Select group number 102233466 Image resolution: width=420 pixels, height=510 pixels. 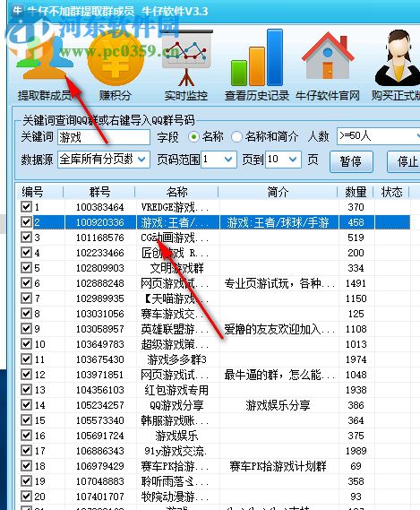click(x=99, y=253)
